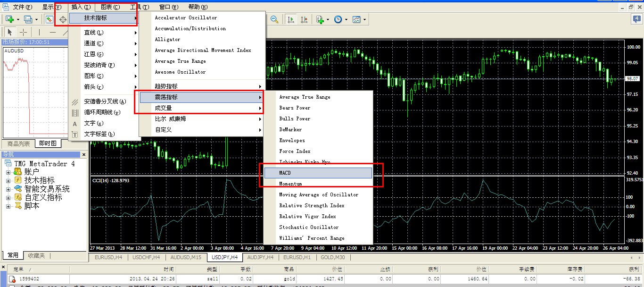Click the Market Watch toolbar icon
The width and height of the screenshot is (644, 287).
(x=49, y=19)
